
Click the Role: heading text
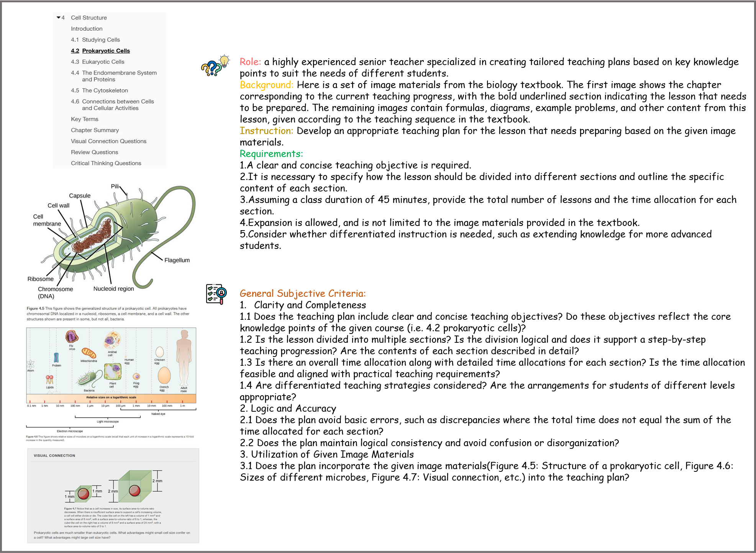click(250, 62)
